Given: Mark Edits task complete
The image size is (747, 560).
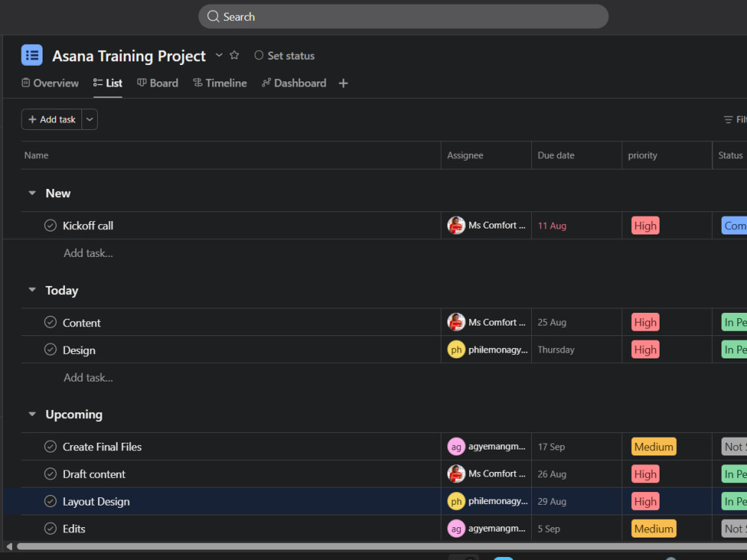Looking at the screenshot, I should (50, 529).
